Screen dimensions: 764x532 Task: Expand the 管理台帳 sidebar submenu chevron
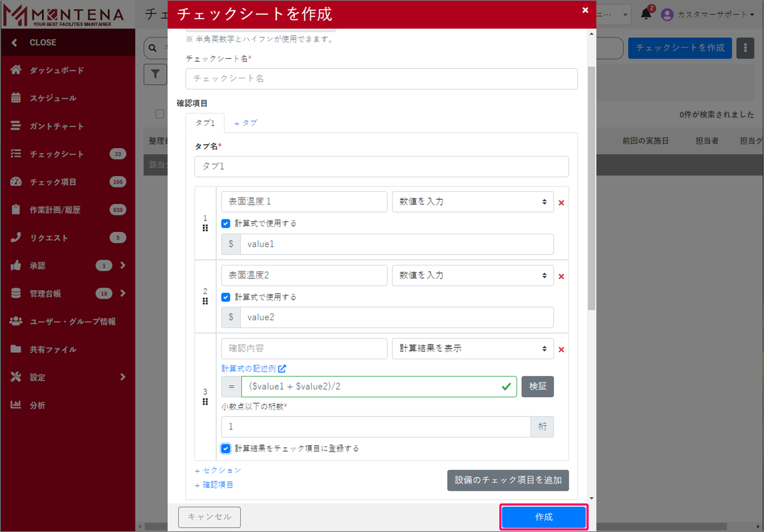[x=123, y=293]
